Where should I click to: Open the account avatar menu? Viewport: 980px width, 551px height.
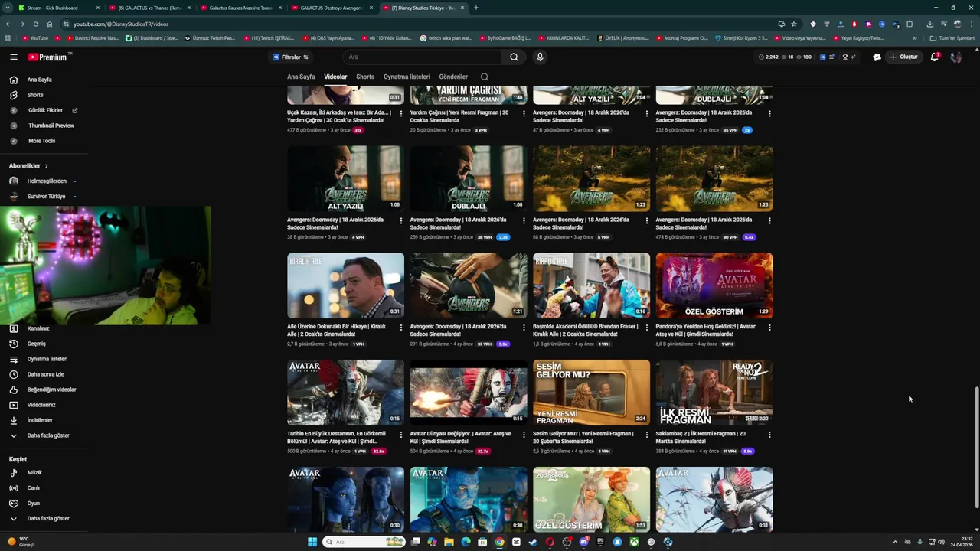(x=955, y=57)
